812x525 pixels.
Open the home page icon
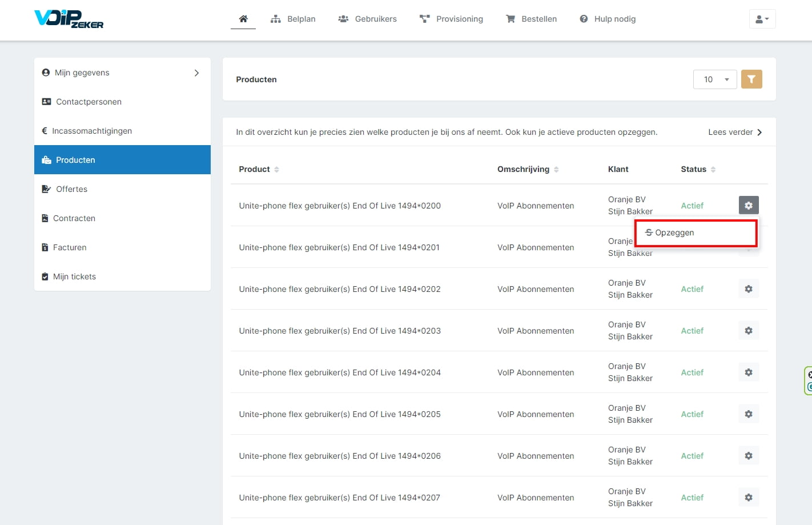point(243,19)
